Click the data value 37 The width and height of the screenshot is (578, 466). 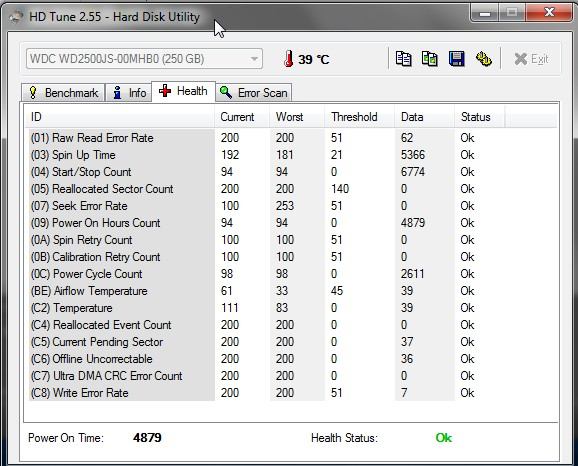[407, 342]
